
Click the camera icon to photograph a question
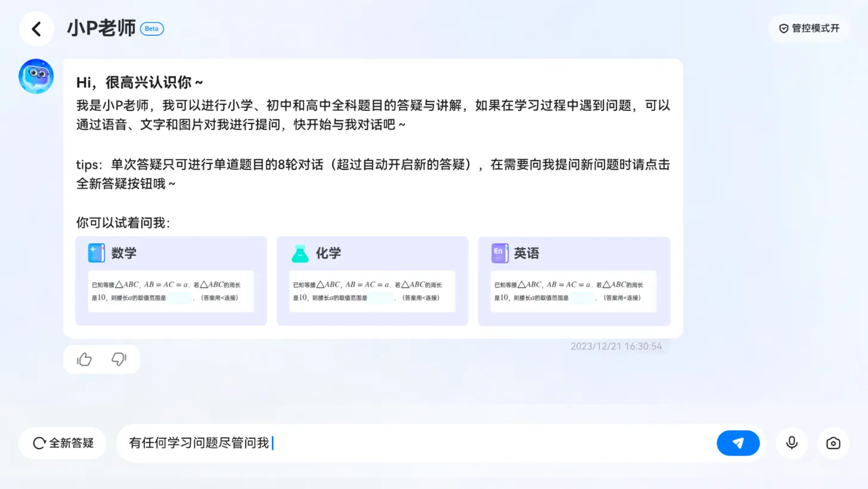(x=832, y=443)
